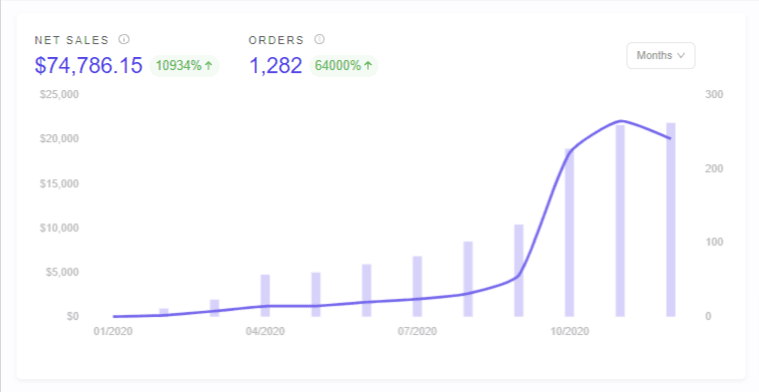
Task: Select the 64000% growth badge
Action: tap(344, 66)
